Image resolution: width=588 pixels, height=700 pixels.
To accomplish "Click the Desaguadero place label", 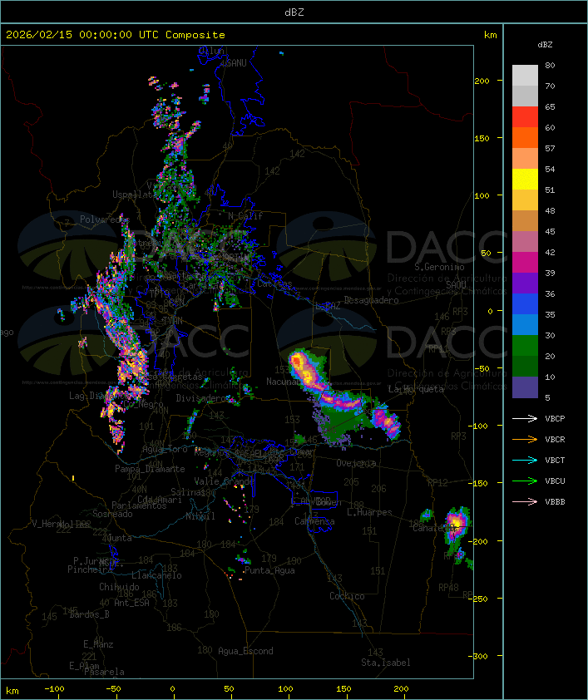I will click(x=371, y=300).
